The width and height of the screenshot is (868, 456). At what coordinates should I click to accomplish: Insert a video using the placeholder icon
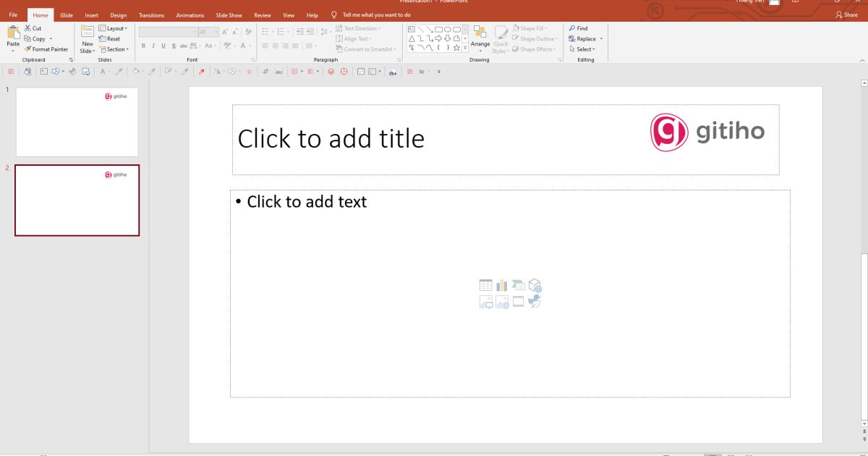point(519,302)
